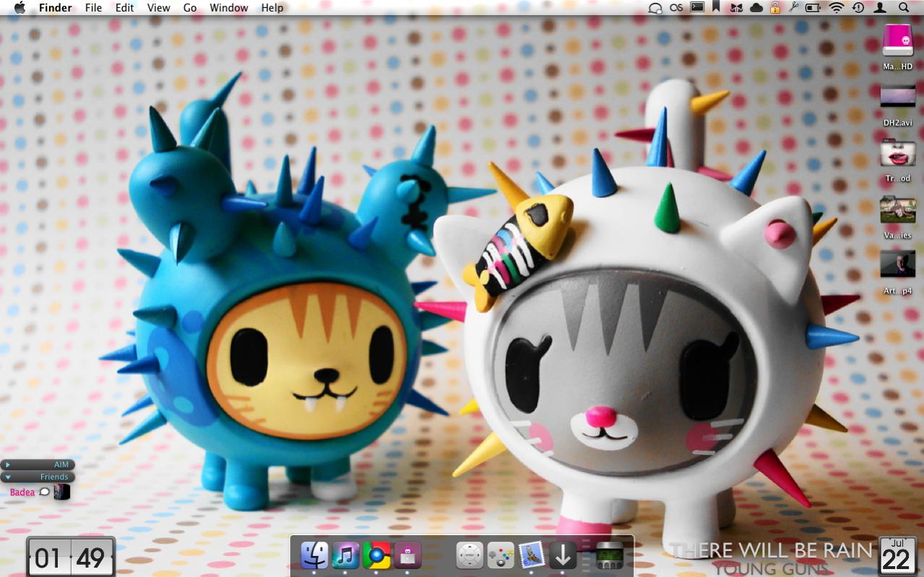
Task: Open the Apple menu
Action: [20, 8]
